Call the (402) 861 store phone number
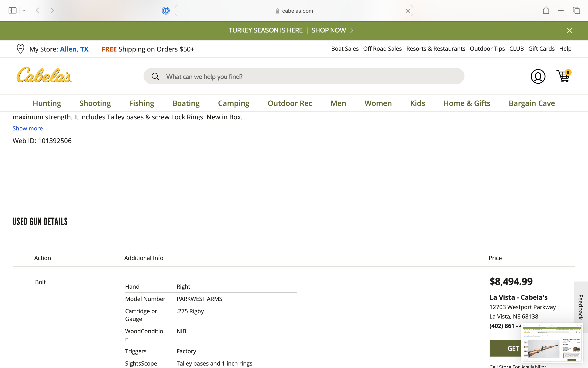Viewport: 588px width, 368px height. point(505,326)
